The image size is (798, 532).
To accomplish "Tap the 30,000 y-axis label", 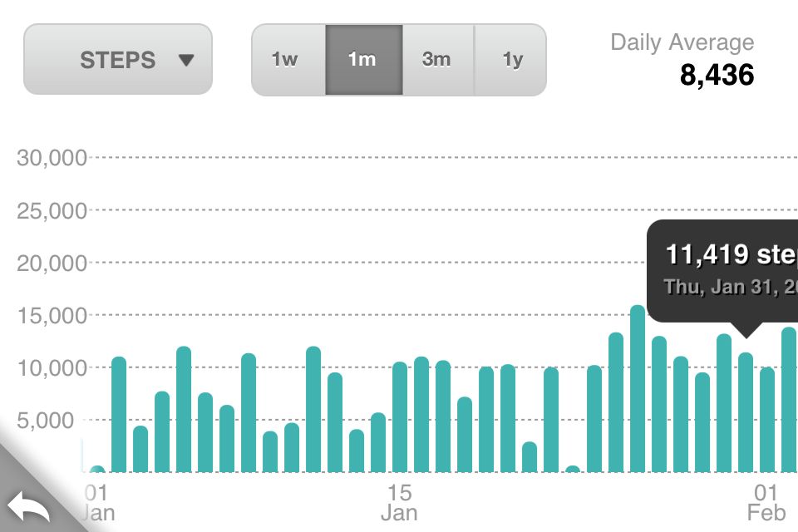I will (x=52, y=158).
